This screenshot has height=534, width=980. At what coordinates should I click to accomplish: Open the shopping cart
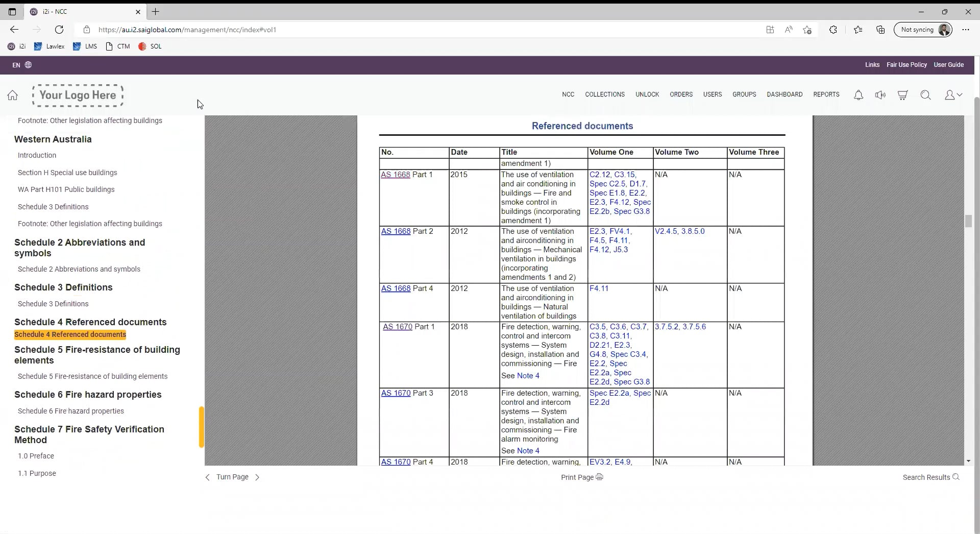[x=902, y=95]
